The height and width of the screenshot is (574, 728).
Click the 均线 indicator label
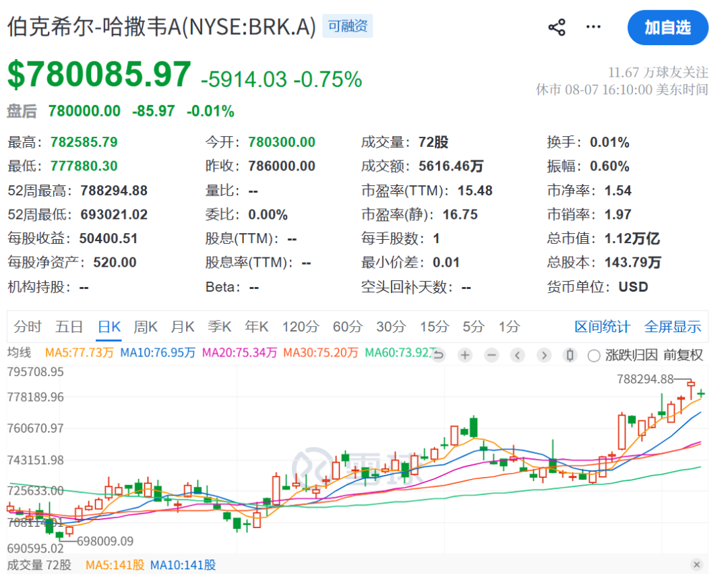tap(19, 352)
